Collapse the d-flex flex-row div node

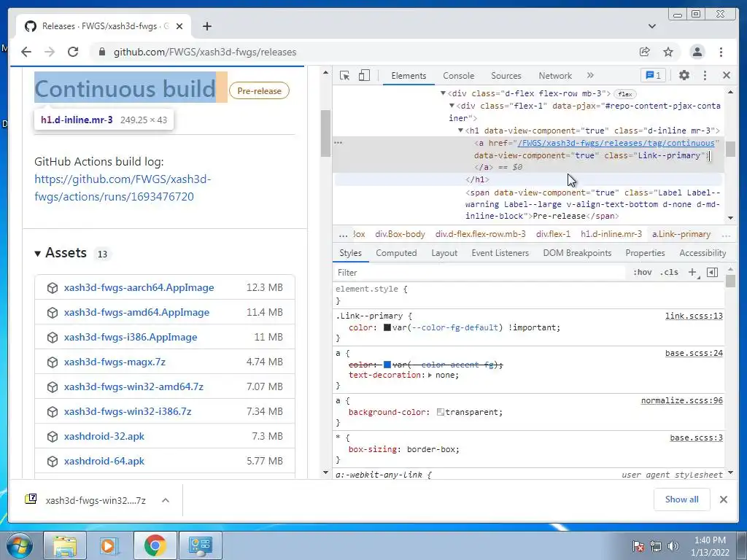click(443, 93)
